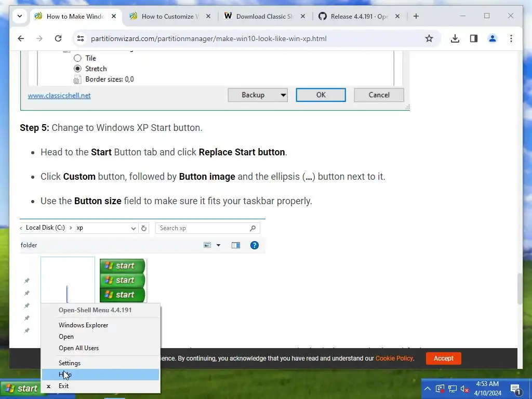Choose Exit from the Open-Shell menu
The height and width of the screenshot is (399, 532).
pos(100,386)
